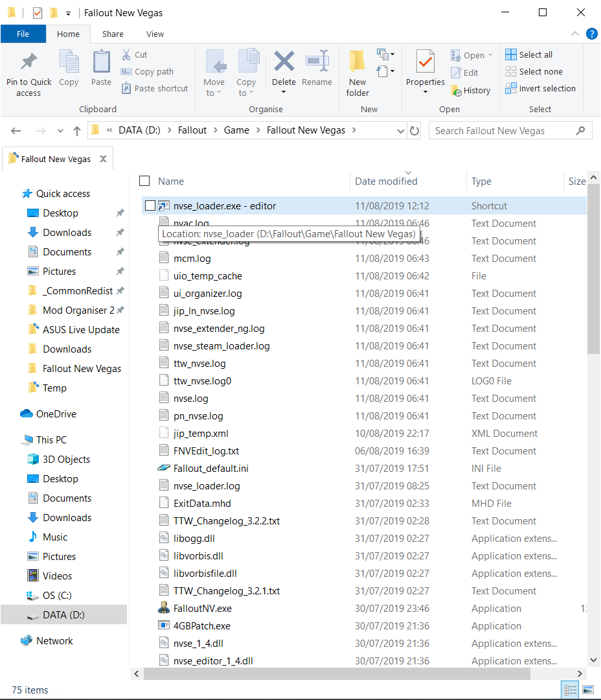Image resolution: width=601 pixels, height=700 pixels.
Task: Click the Rename icon
Action: click(317, 62)
